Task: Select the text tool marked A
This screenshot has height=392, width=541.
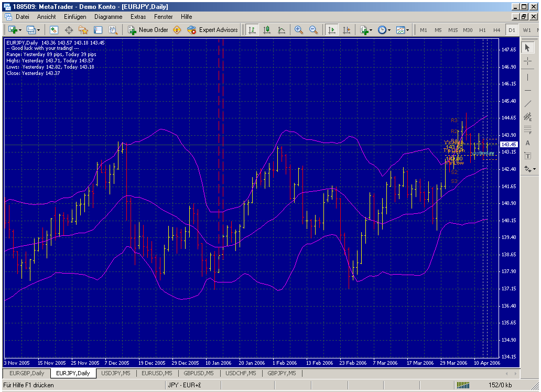Action: (x=527, y=143)
